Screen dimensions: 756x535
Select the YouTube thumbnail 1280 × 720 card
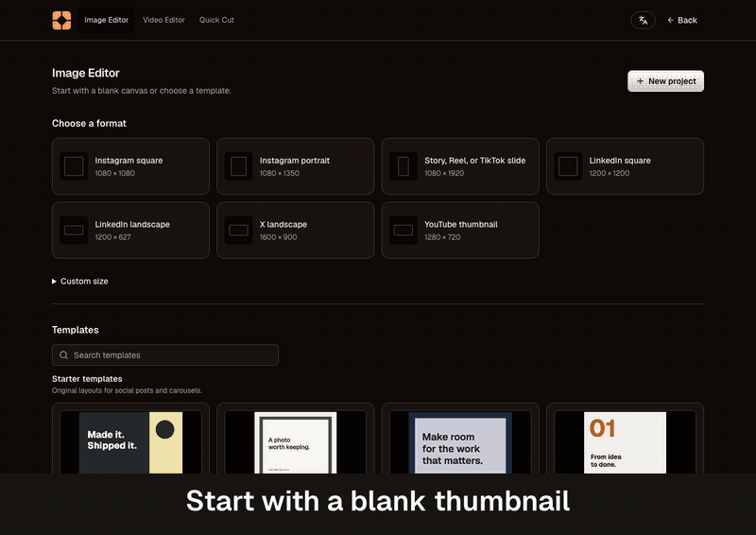point(460,230)
